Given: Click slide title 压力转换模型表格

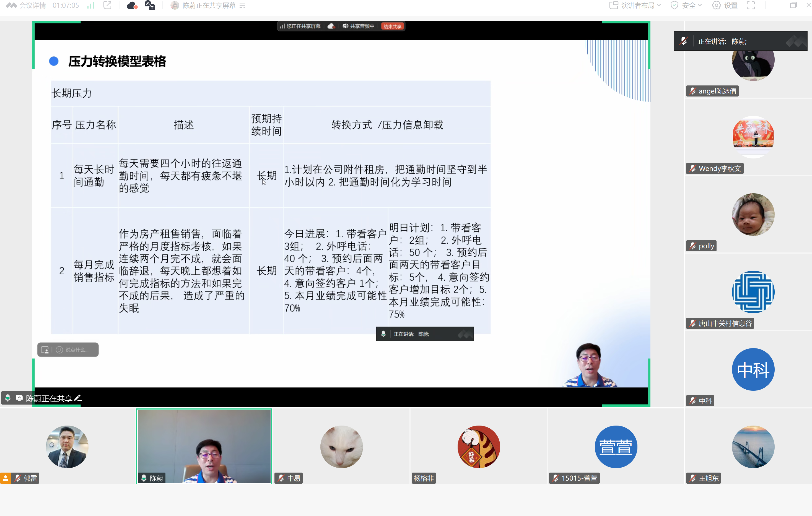Looking at the screenshot, I should coord(117,61).
